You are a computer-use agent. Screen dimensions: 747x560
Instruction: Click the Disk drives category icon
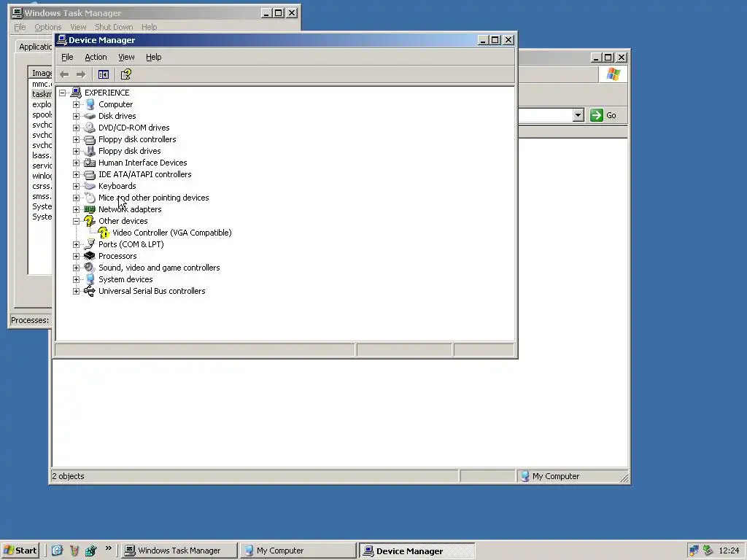coord(90,116)
